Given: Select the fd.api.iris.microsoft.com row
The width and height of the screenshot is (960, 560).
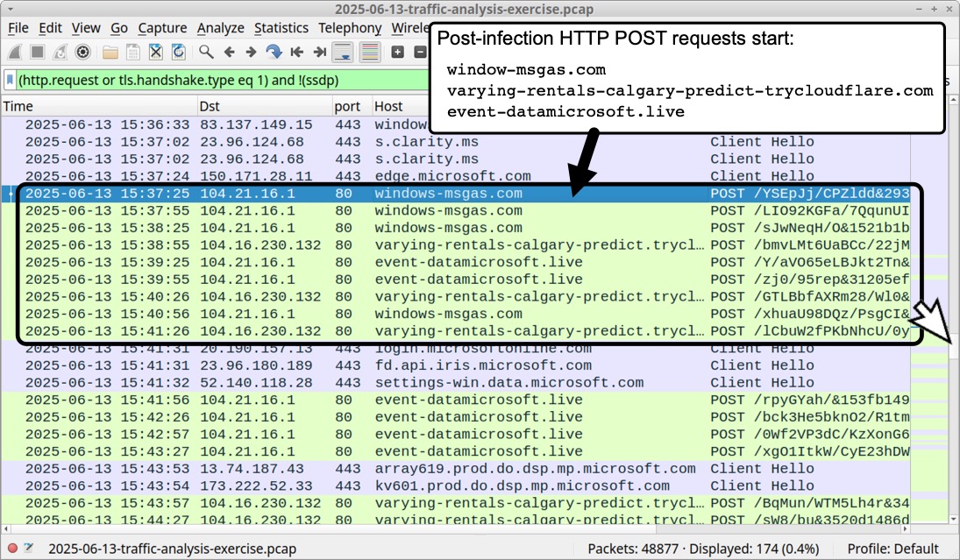Looking at the screenshot, I should click(456, 365).
